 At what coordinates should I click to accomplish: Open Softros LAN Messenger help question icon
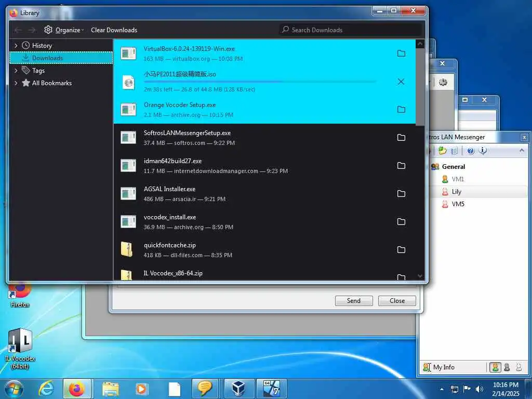point(471,151)
